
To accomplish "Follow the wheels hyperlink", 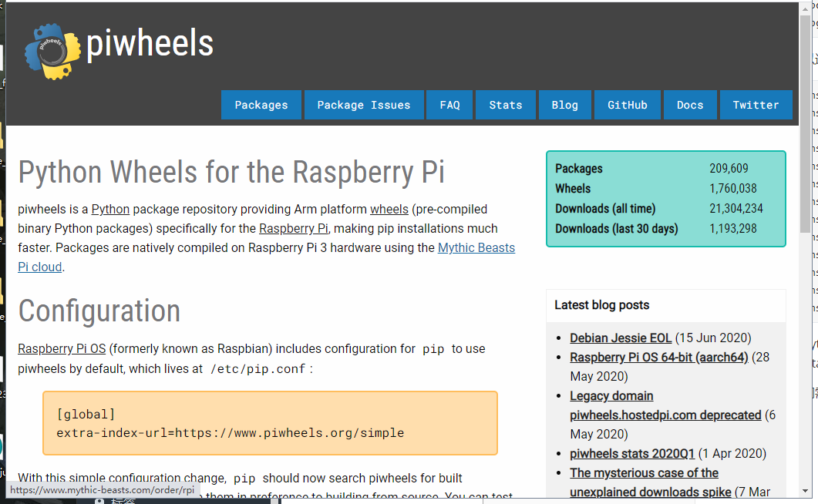I will pyautogui.click(x=389, y=209).
